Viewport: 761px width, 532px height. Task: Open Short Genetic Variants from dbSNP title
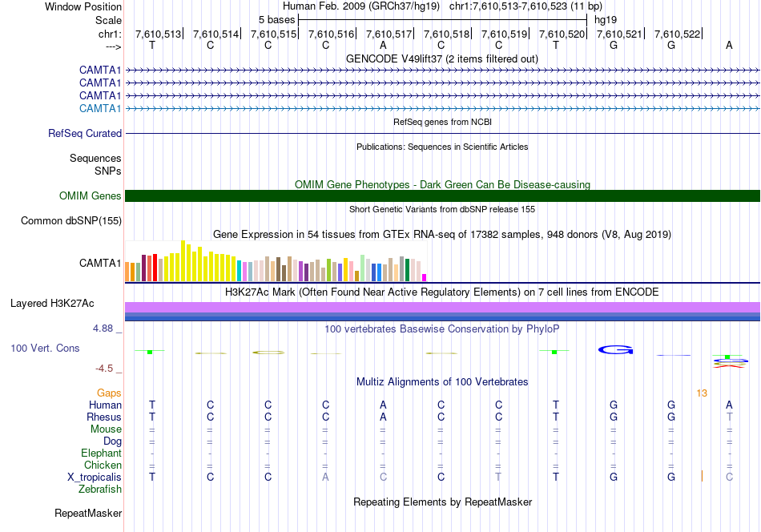442,209
